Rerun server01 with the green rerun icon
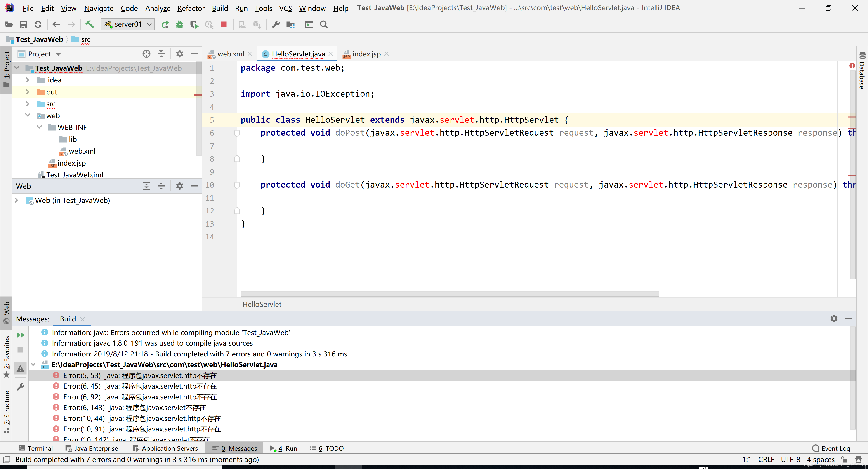 click(x=165, y=24)
